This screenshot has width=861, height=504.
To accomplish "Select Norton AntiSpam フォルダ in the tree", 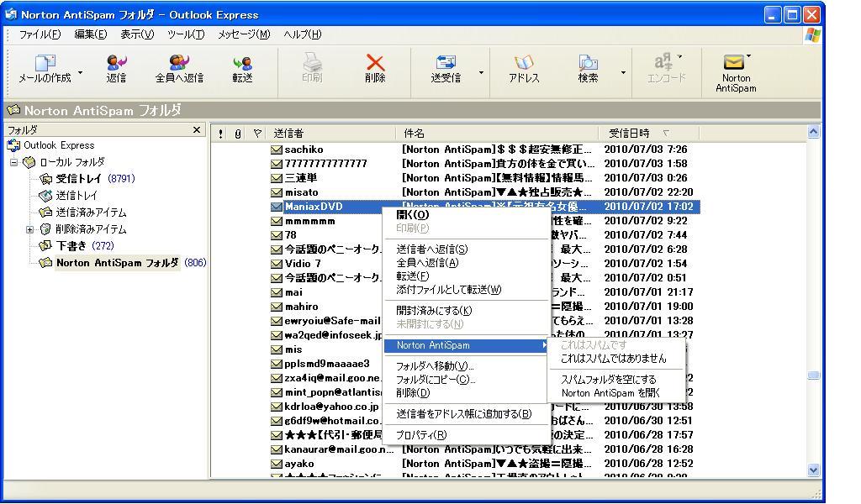I will coord(117,263).
